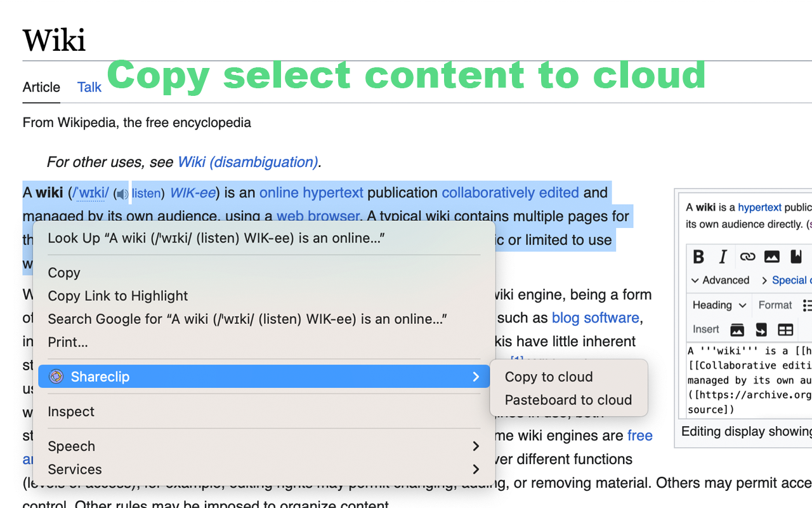812x508 pixels.
Task: Click the chain link icon in editor image
Action: [747, 257]
